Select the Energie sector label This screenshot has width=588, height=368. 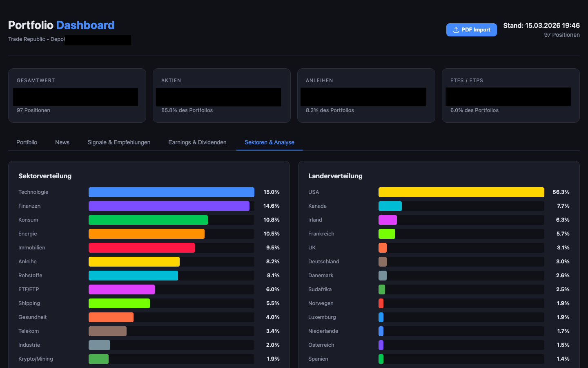point(27,233)
